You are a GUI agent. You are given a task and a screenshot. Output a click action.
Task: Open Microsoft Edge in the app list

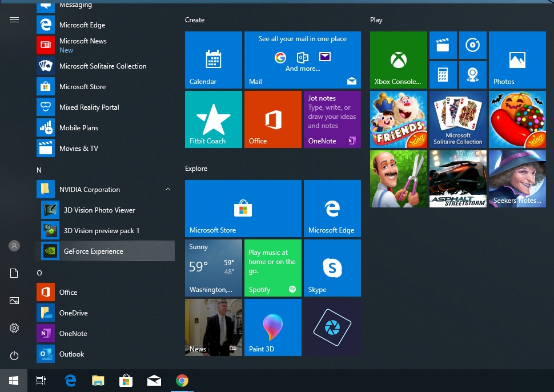tap(105, 25)
